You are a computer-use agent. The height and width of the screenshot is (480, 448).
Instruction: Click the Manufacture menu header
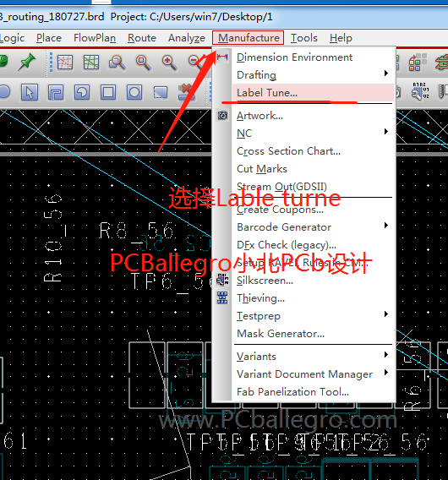pyautogui.click(x=249, y=38)
